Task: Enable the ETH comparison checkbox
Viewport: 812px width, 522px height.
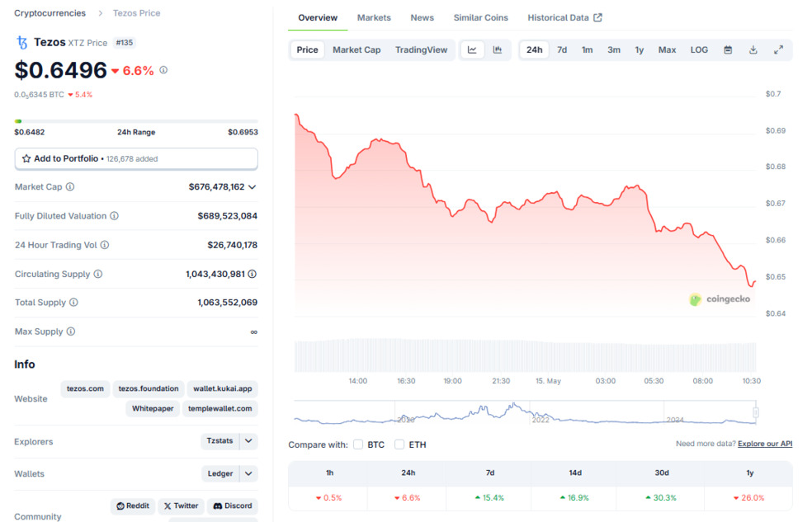Action: 399,444
